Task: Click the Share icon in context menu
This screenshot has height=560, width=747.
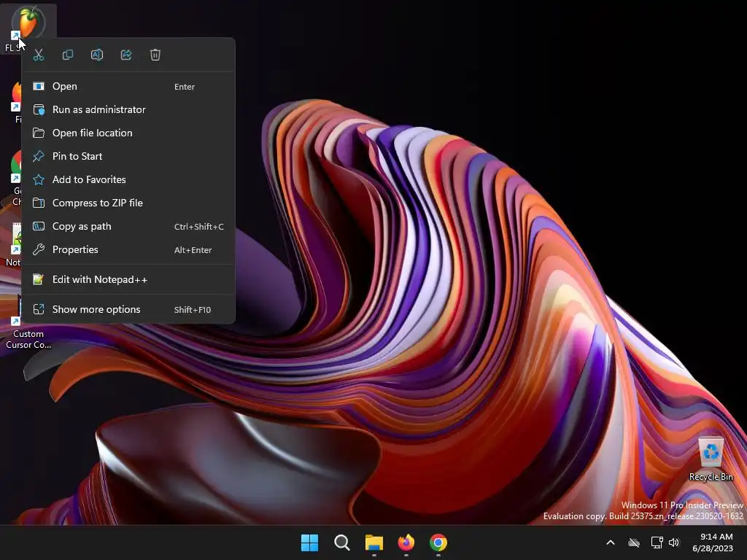Action: [125, 55]
